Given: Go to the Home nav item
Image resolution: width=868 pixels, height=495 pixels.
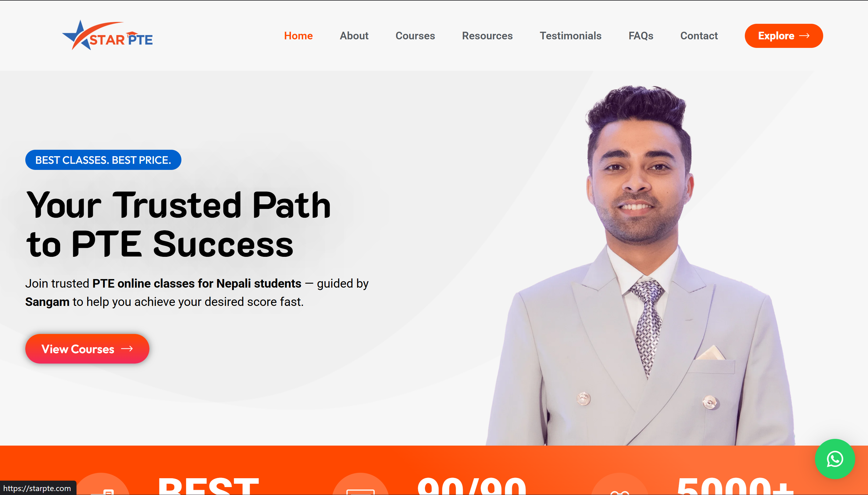Looking at the screenshot, I should [298, 36].
